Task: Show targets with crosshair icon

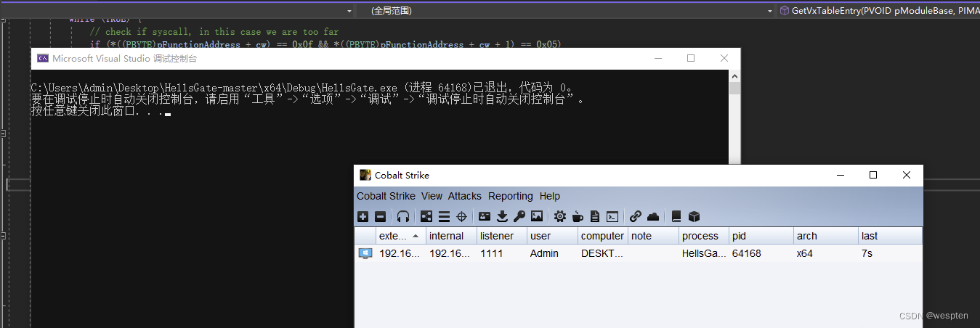Action: (x=461, y=216)
